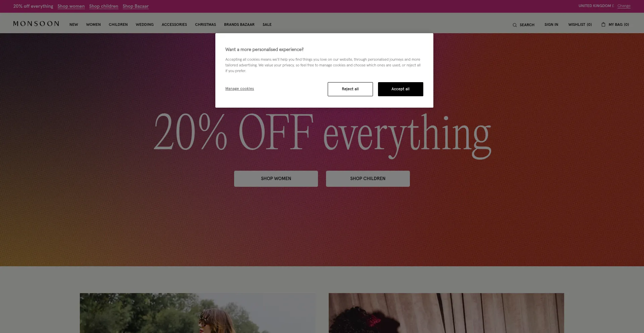This screenshot has width=644, height=333.
Task: Open Brands Bazaar menu
Action: tap(239, 25)
